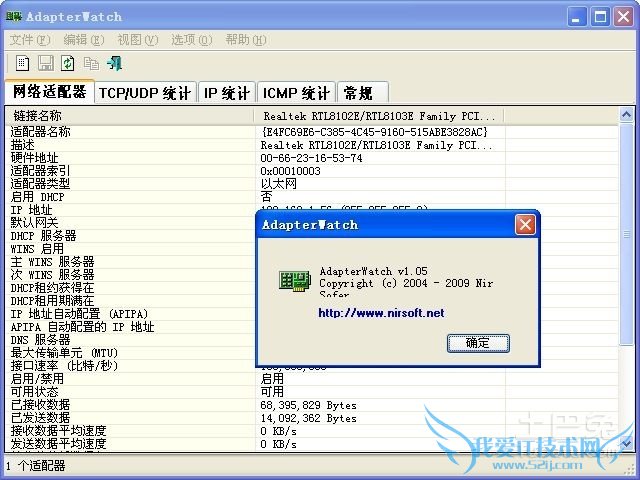Image resolution: width=640 pixels, height=480 pixels.
Task: Click the vertical scrollbar thumb
Action: [x=626, y=234]
